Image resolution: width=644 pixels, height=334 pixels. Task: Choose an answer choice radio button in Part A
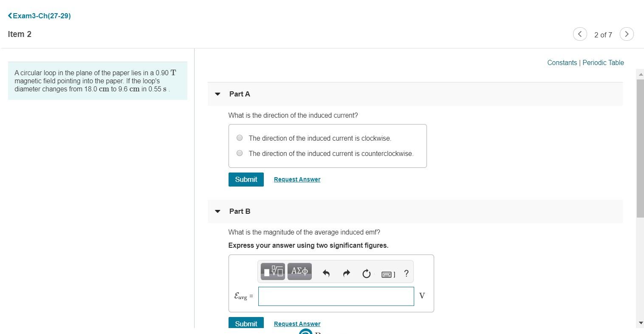239,138
